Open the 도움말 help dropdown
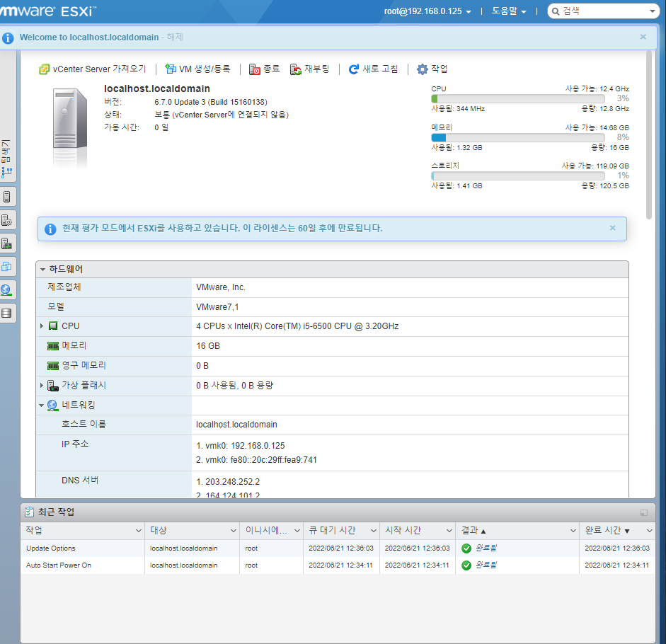 509,11
